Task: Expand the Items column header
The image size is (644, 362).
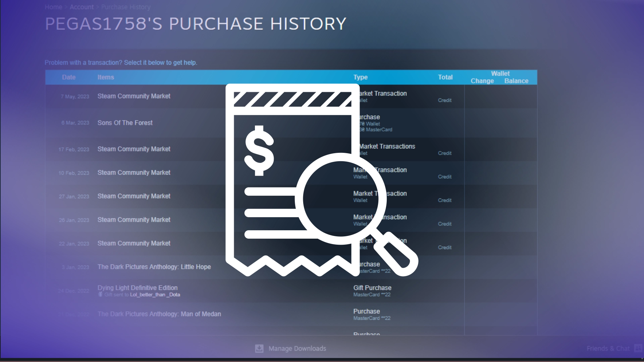Action: point(105,77)
